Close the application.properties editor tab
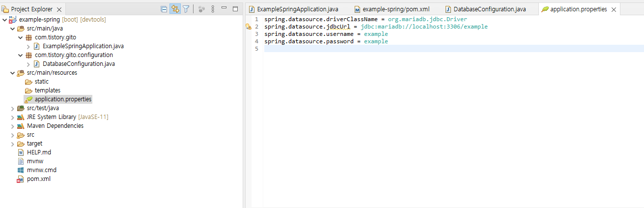Screen dimensions: 644x208 pyautogui.click(x=614, y=10)
